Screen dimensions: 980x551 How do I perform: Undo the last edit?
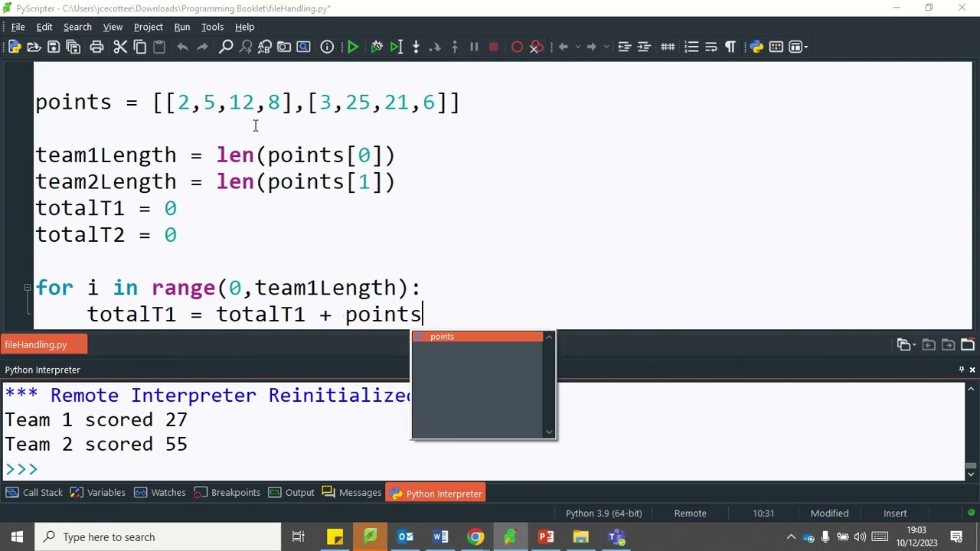182,47
